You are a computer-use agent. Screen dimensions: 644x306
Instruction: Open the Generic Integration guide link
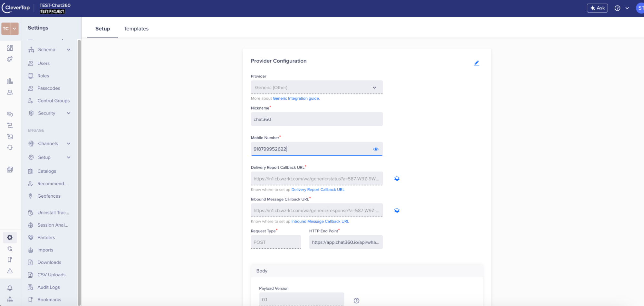[x=296, y=99]
